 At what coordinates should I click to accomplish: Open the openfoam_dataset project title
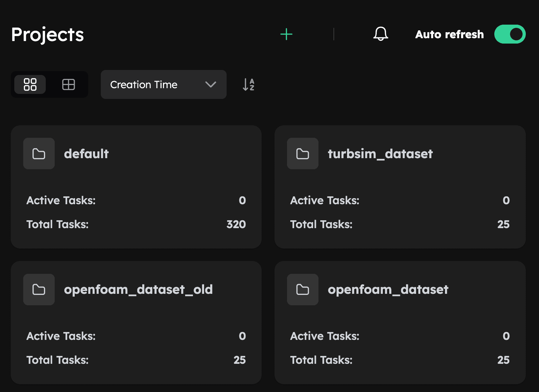(x=388, y=290)
